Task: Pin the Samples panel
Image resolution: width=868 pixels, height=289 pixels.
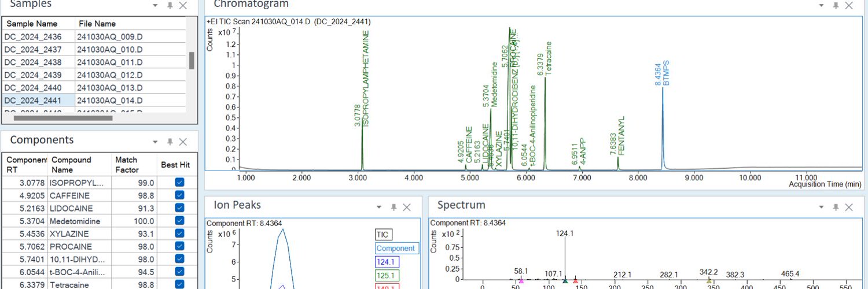Action: click(x=170, y=5)
